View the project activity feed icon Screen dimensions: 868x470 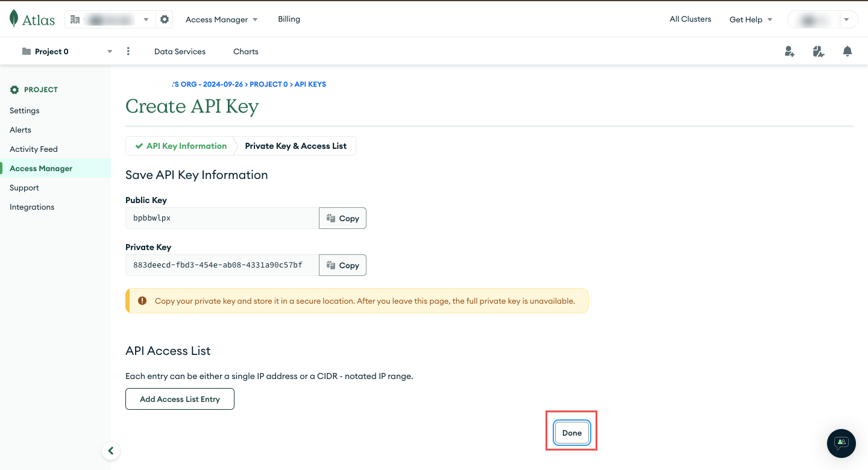pos(818,51)
